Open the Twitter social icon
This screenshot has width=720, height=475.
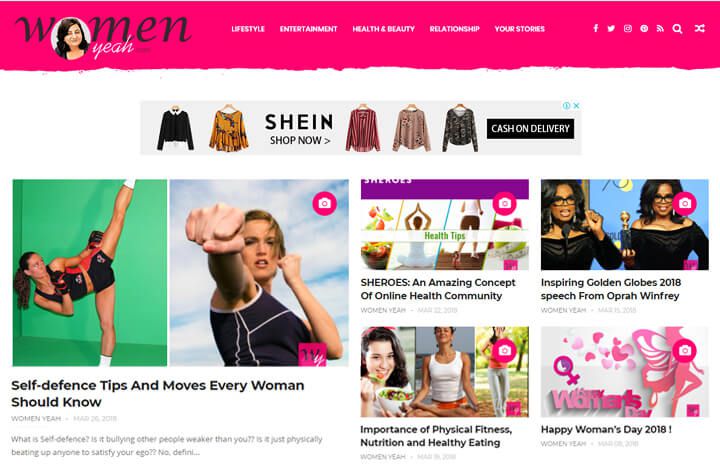(611, 28)
